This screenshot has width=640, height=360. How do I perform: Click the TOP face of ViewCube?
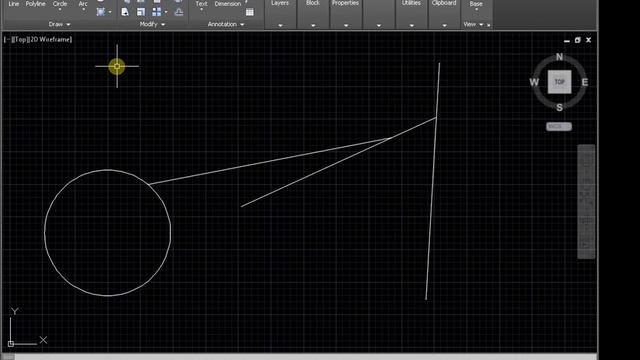point(559,82)
